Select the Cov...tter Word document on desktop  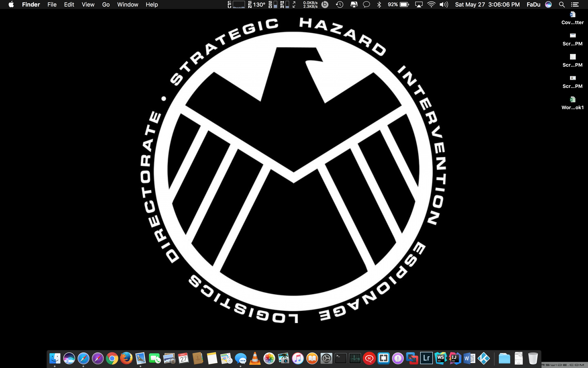coord(572,18)
